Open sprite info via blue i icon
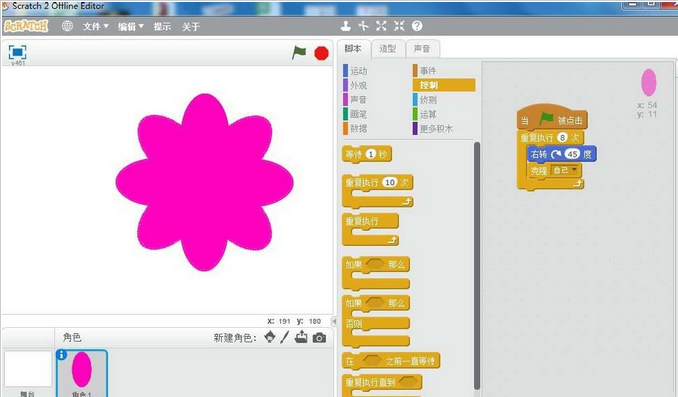The image size is (678, 397). click(x=61, y=355)
